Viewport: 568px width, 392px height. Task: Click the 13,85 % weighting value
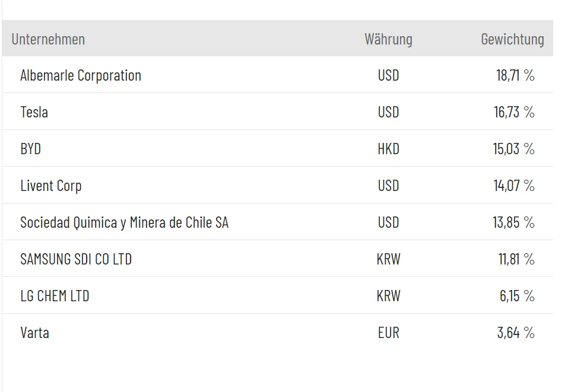(513, 222)
